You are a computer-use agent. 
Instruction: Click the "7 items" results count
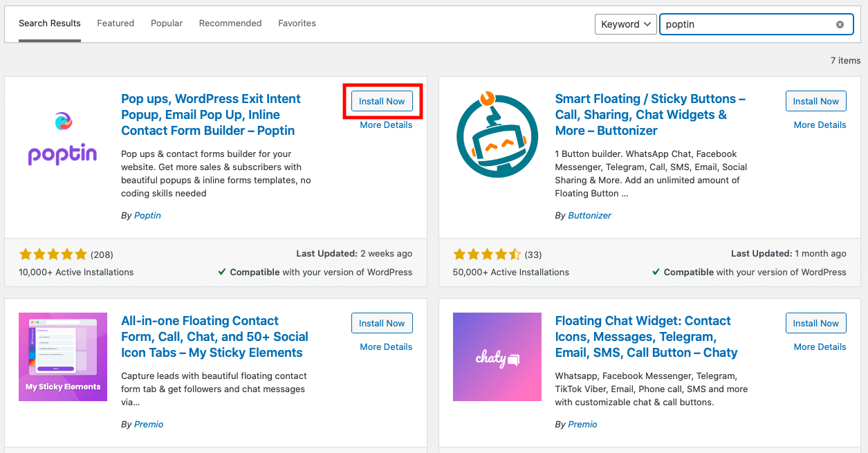[845, 61]
